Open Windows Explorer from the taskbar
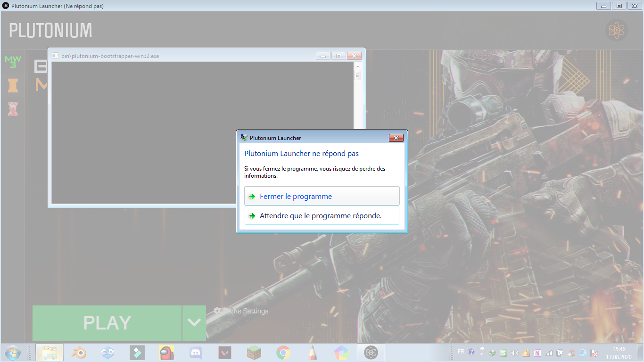This screenshot has width=644, height=362. [50, 353]
